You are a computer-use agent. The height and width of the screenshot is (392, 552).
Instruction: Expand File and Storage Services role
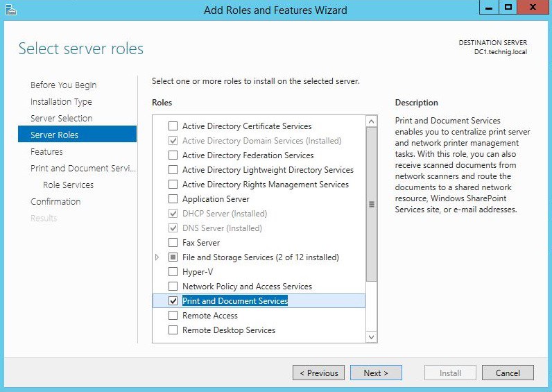coord(157,257)
